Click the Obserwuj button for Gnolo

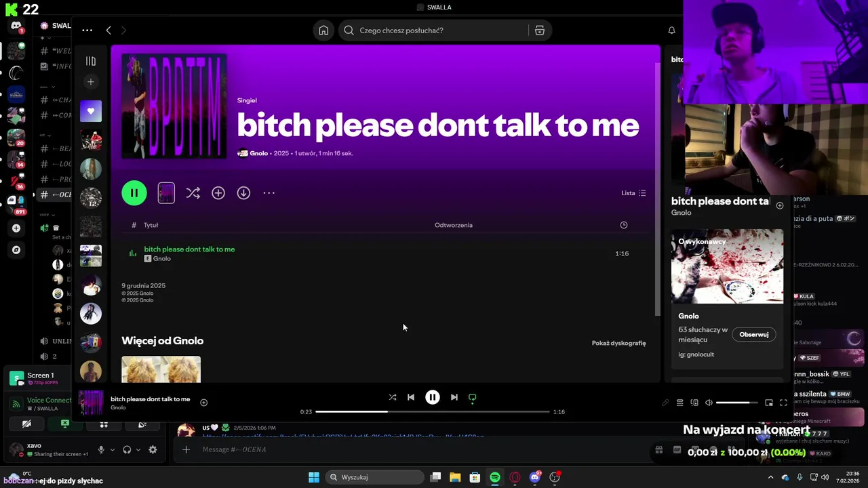click(x=754, y=335)
